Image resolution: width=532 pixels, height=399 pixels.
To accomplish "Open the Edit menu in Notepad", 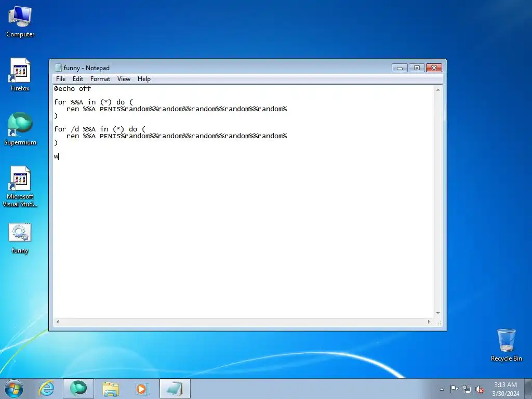I will point(78,79).
